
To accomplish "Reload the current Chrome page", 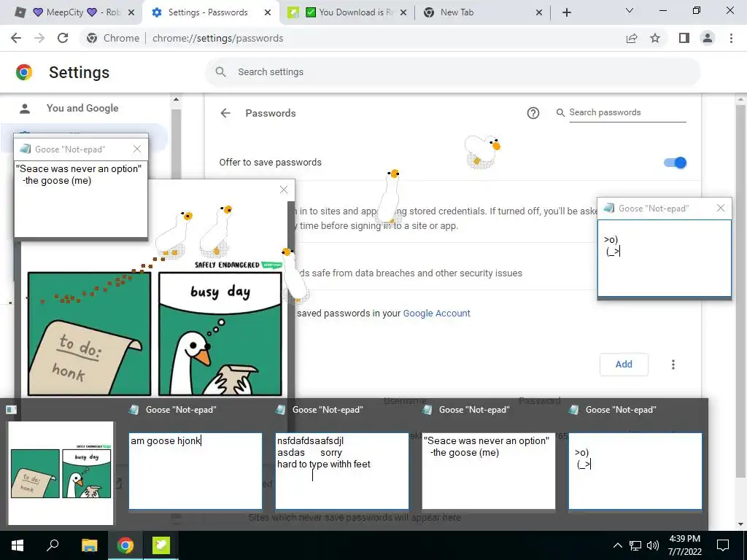I will (63, 38).
